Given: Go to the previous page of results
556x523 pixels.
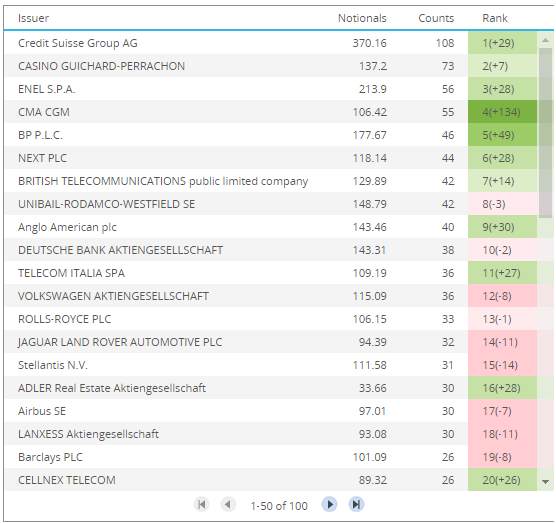Looking at the screenshot, I should point(228,504).
